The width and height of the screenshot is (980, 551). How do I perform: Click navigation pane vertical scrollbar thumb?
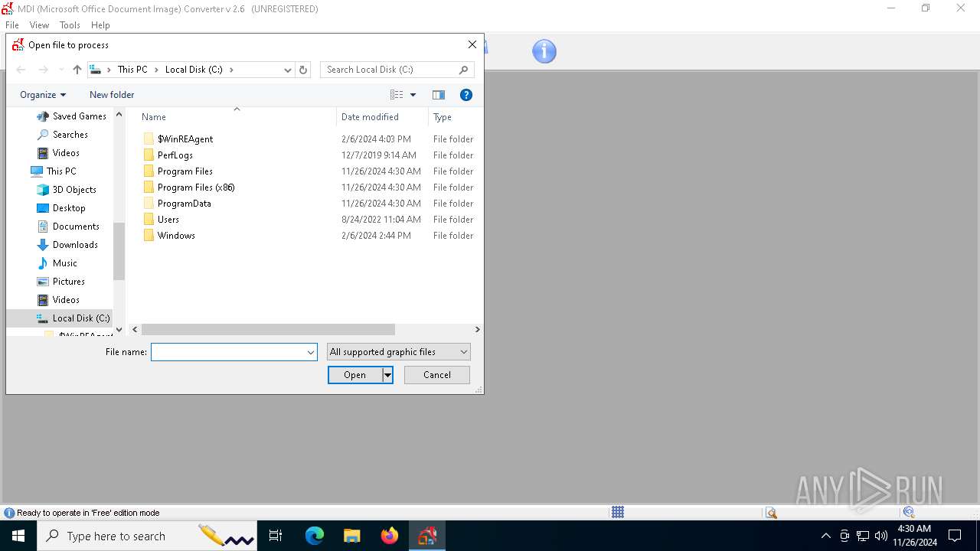point(119,251)
